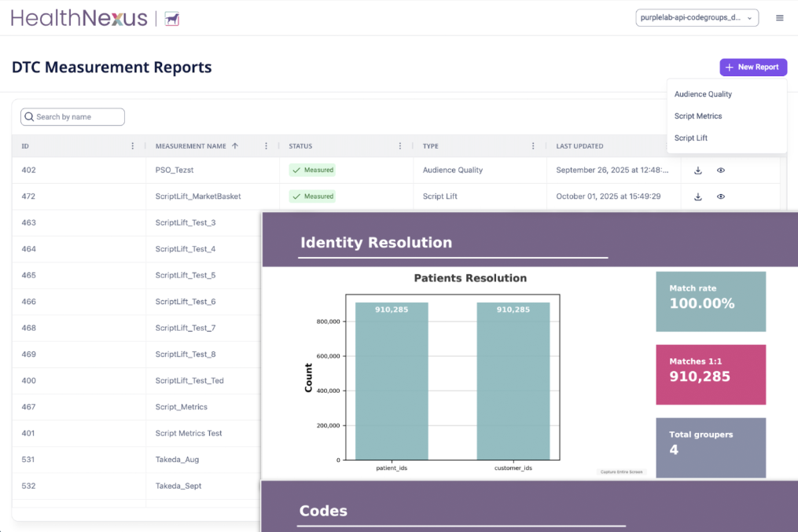Image resolution: width=798 pixels, height=532 pixels.
Task: Download the ScriptLift_MarketBasket report
Action: pos(697,196)
